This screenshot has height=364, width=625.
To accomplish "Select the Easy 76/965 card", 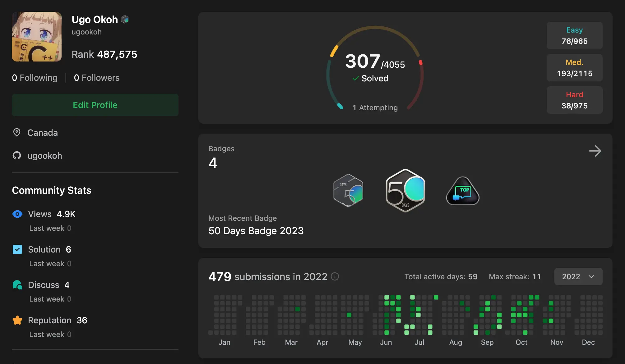I will tap(575, 35).
